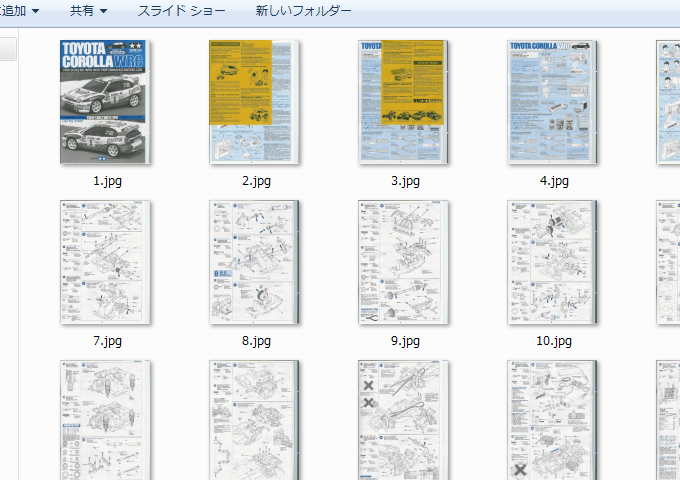Image resolution: width=680 pixels, height=480 pixels.
Task: Select the 8.jpg thumbnail
Action: pyautogui.click(x=254, y=262)
